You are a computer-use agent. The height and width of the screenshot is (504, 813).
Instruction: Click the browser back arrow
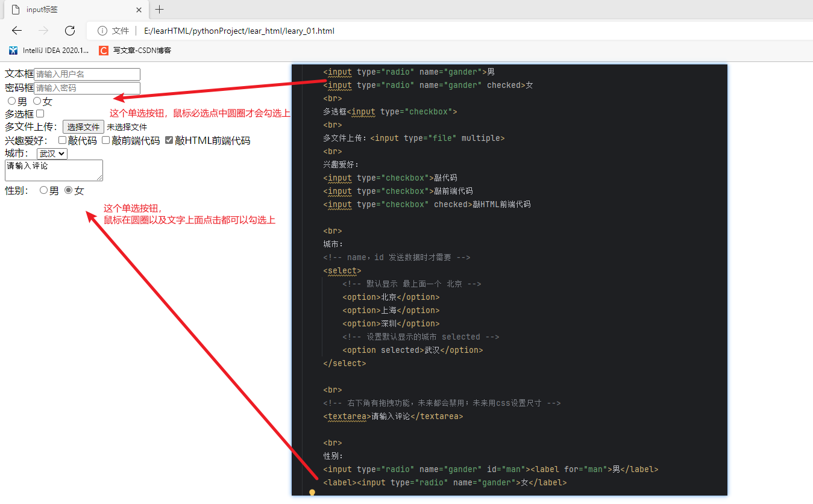17,31
